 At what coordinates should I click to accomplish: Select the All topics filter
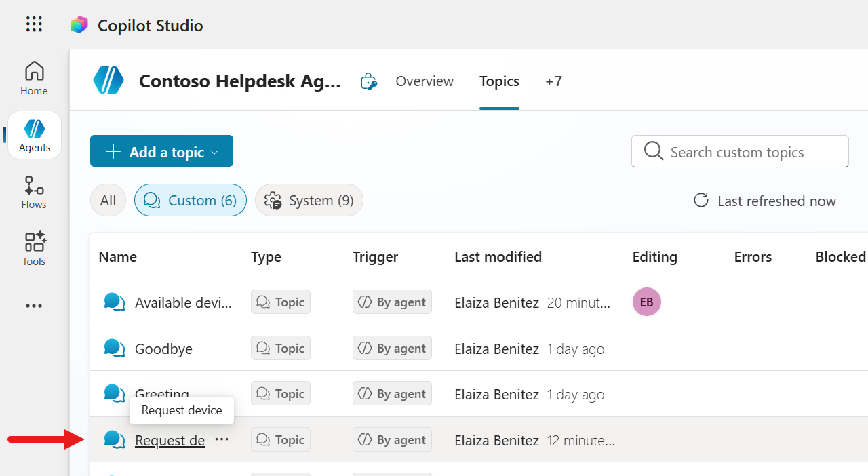pos(108,200)
